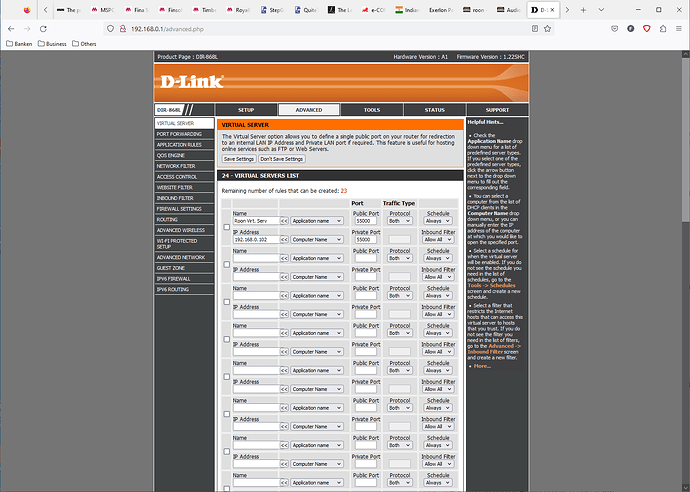Click the Save Settings button
Viewport: 690px width, 492px height.
click(x=239, y=159)
